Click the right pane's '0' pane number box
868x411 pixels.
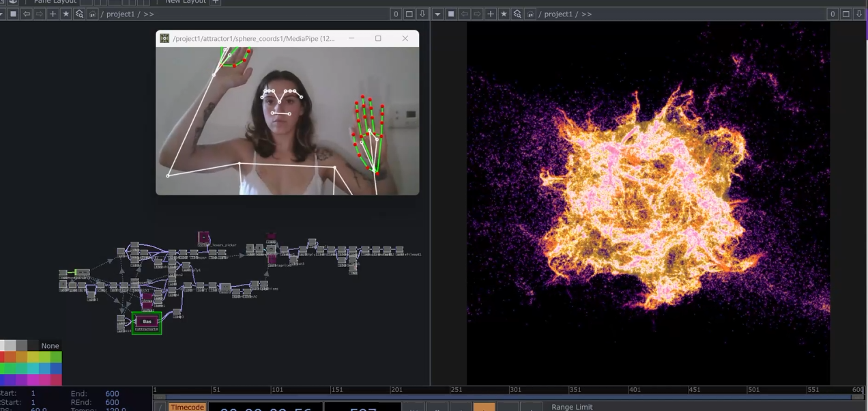[833, 14]
